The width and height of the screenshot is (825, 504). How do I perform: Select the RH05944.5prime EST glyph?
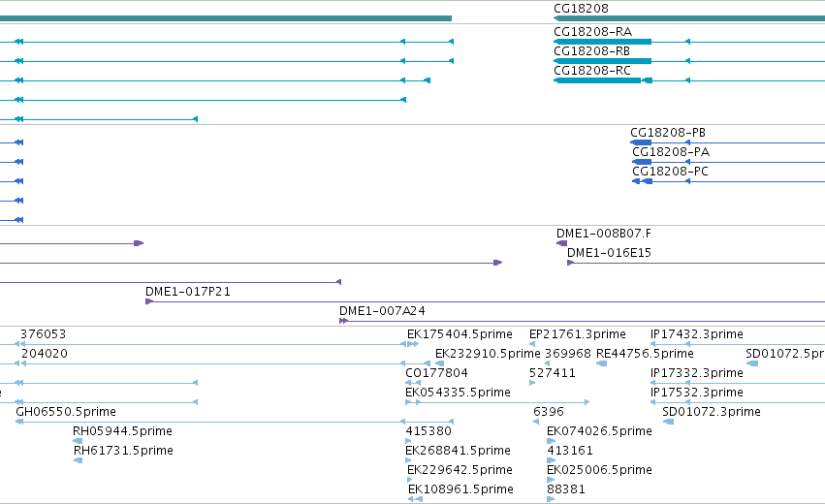(x=78, y=441)
